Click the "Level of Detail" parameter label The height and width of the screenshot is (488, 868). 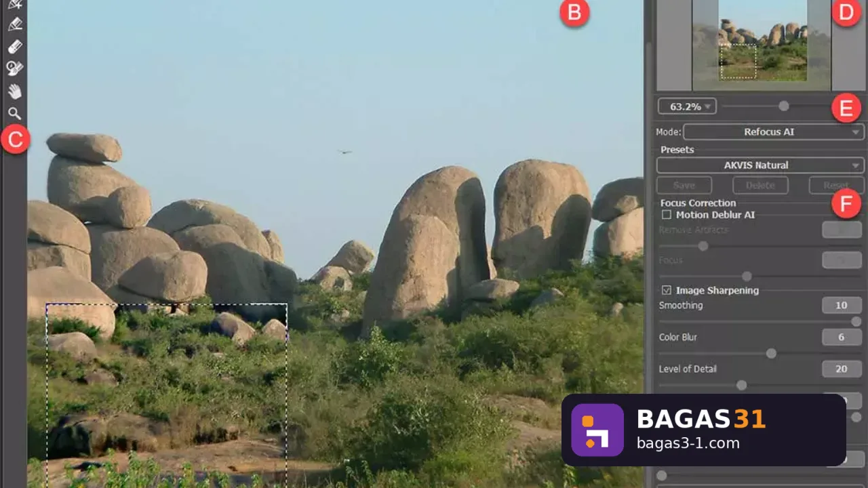pos(688,369)
